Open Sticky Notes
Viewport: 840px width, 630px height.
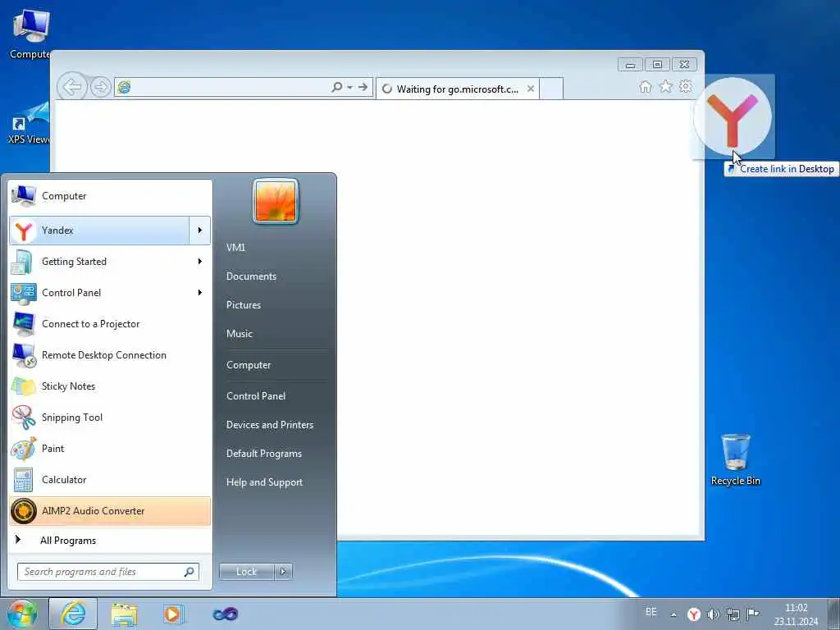[110, 386]
